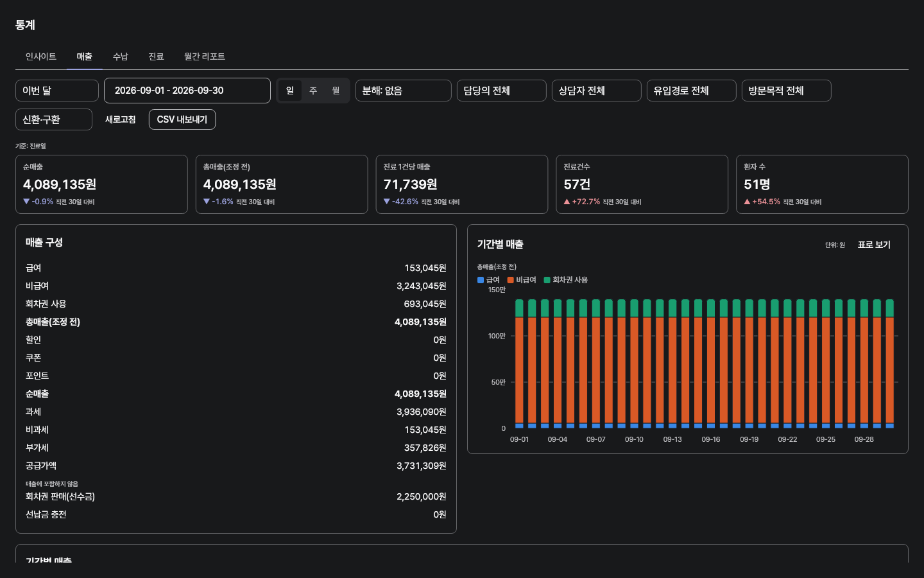Click the 3,731,309원 공급가액 amount

coord(422,466)
